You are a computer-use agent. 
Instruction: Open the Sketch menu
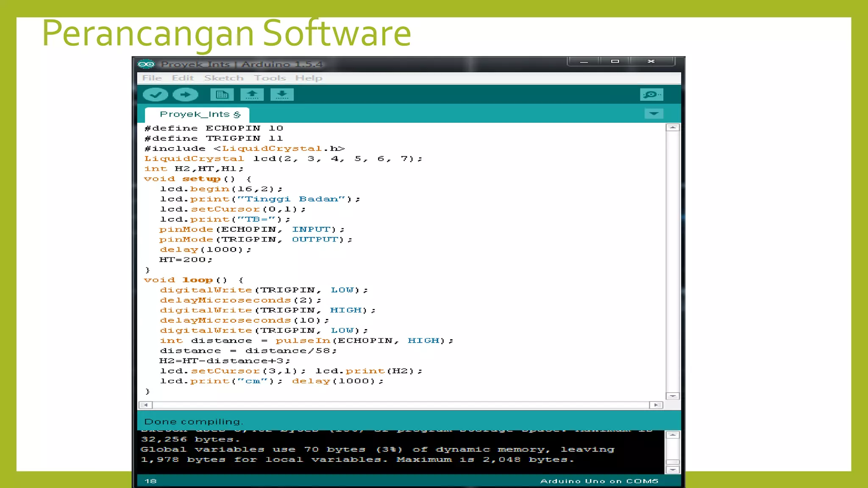(224, 78)
